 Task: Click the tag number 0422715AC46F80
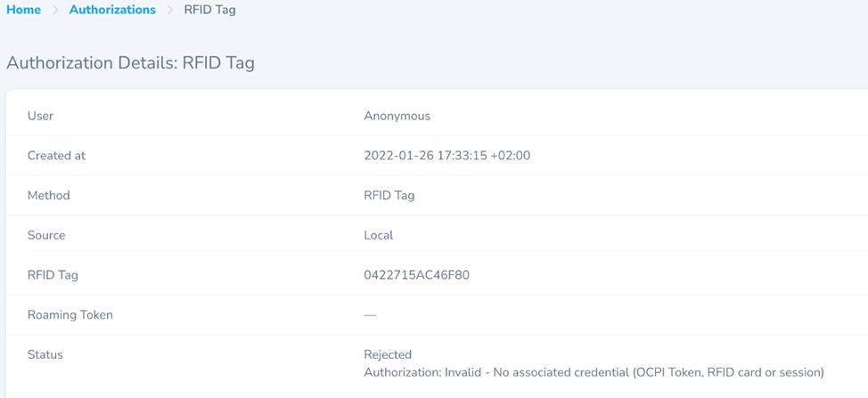tap(416, 275)
